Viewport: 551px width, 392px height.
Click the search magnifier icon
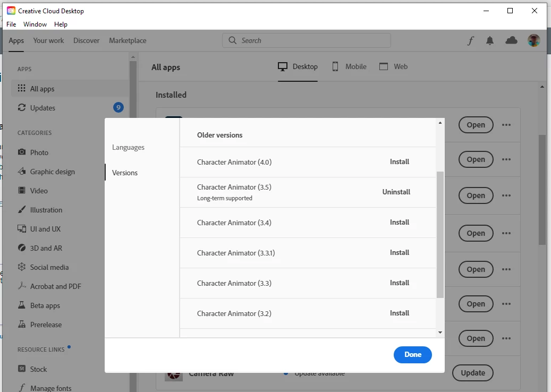pos(233,40)
